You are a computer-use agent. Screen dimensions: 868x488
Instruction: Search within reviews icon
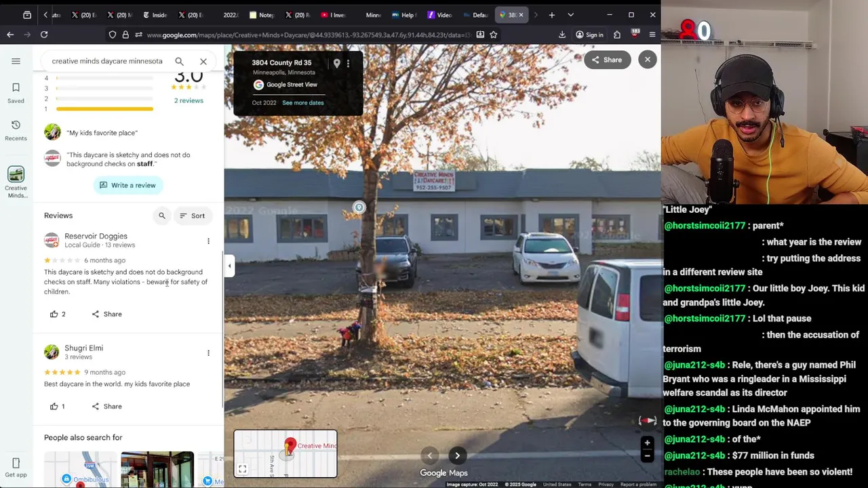tap(161, 216)
